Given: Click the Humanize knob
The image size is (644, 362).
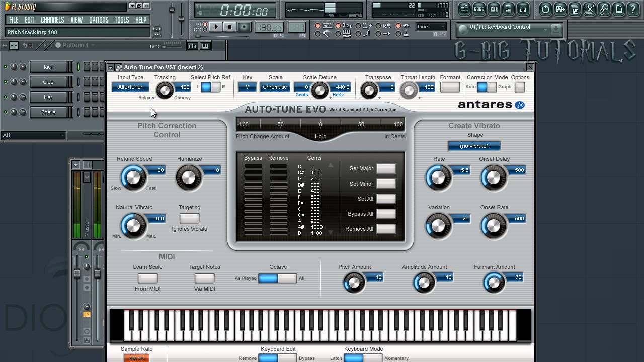Looking at the screenshot, I should click(188, 177).
